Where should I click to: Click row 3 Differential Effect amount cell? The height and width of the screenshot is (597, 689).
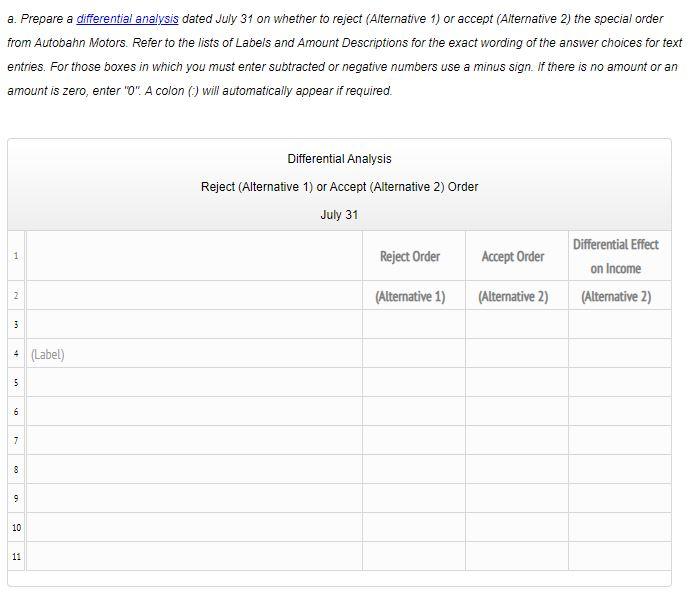620,325
